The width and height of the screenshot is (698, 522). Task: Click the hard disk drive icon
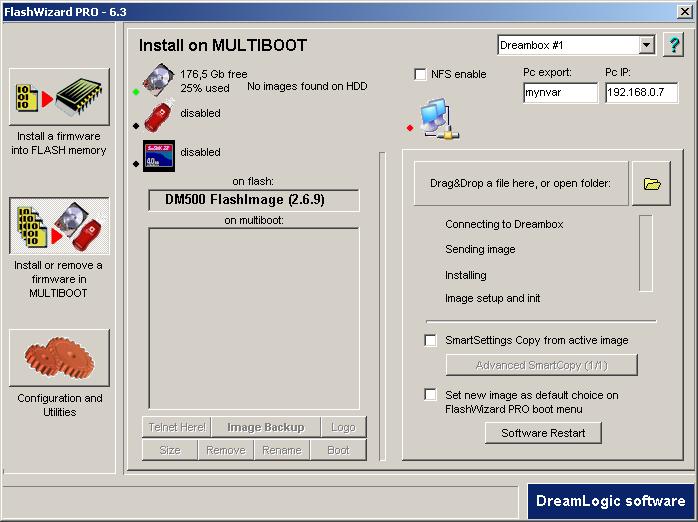(158, 79)
